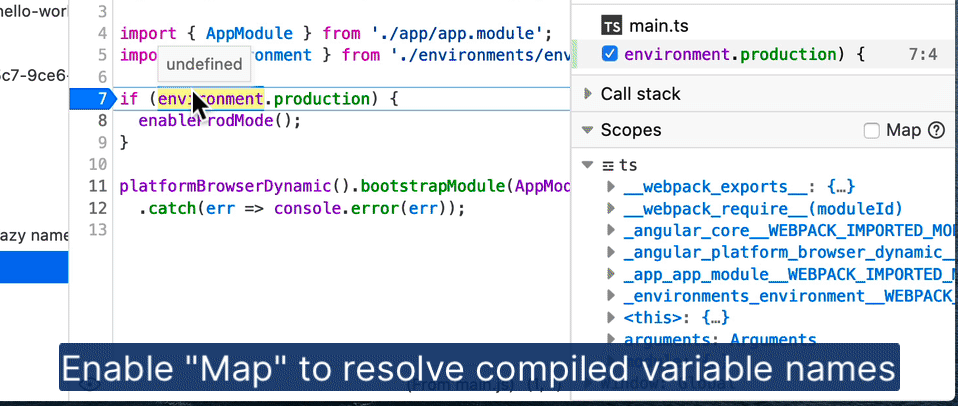This screenshot has height=406, width=958.
Task: Click the line number 8 gutter
Action: click(x=102, y=121)
